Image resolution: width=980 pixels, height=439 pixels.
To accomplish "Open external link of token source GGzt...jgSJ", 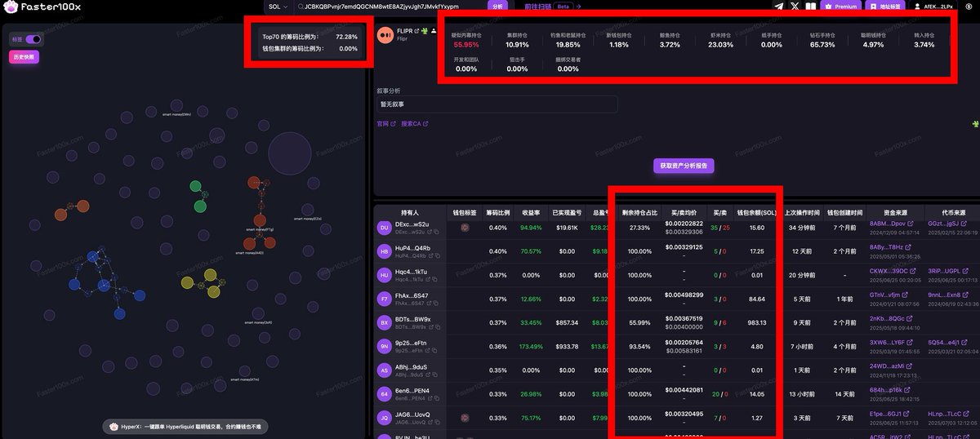I will coord(964,223).
